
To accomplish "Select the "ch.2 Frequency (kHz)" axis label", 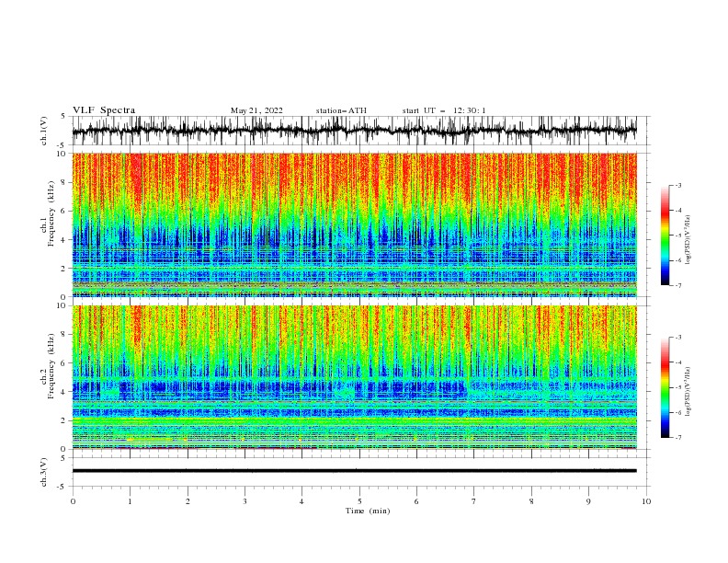I will tap(48, 365).
